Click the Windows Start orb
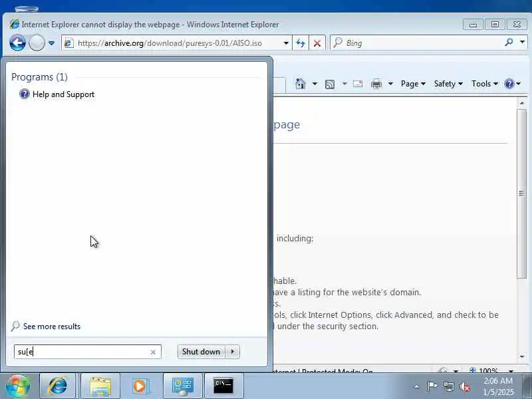Image resolution: width=532 pixels, height=399 pixels. [18, 386]
